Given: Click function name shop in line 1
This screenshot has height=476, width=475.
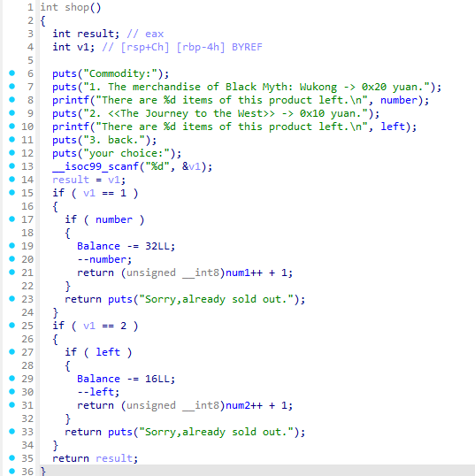Looking at the screenshot, I should (76, 7).
